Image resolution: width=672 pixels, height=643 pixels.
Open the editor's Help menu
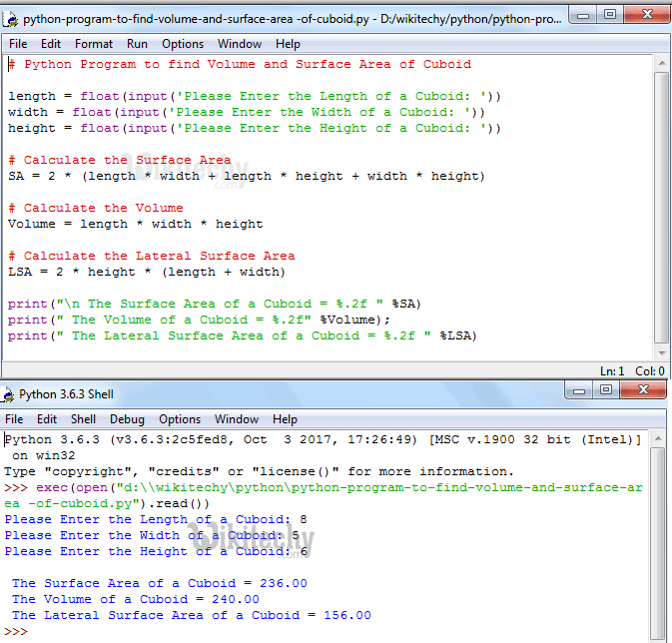[x=288, y=44]
